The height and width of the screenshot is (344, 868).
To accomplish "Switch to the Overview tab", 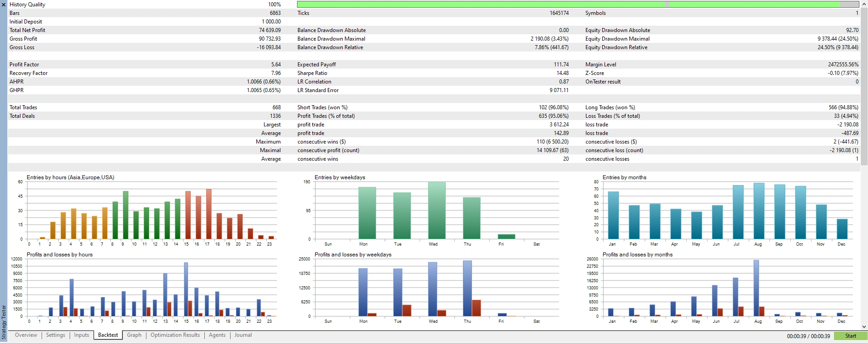I will pyautogui.click(x=26, y=335).
